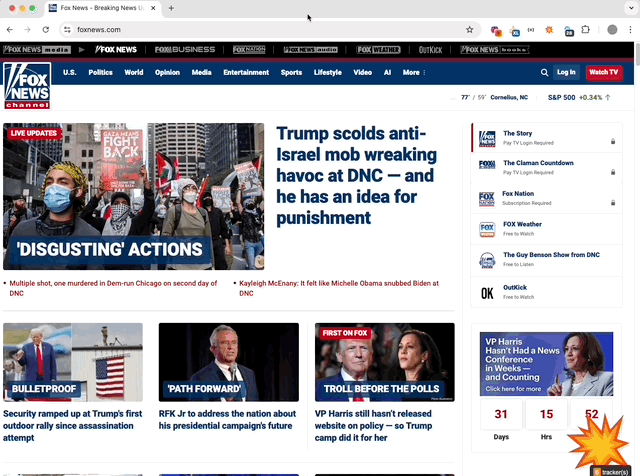Click the Log In button
The image size is (640, 476).
[x=566, y=72]
